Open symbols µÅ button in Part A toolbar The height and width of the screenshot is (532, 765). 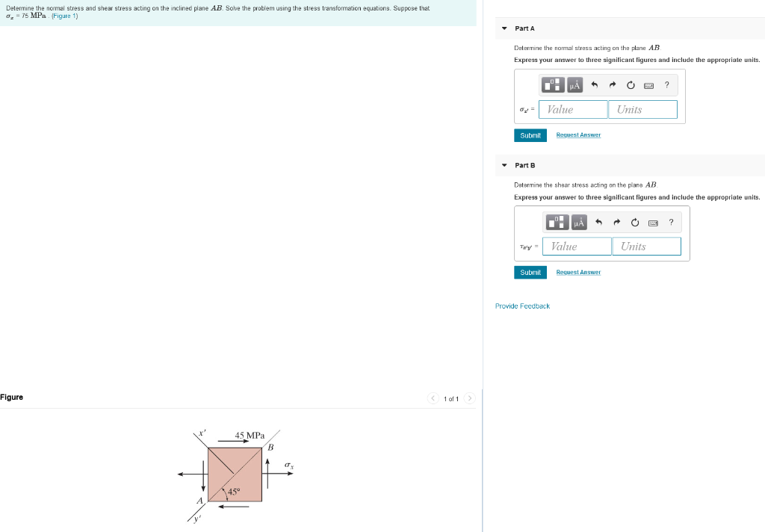coord(574,85)
